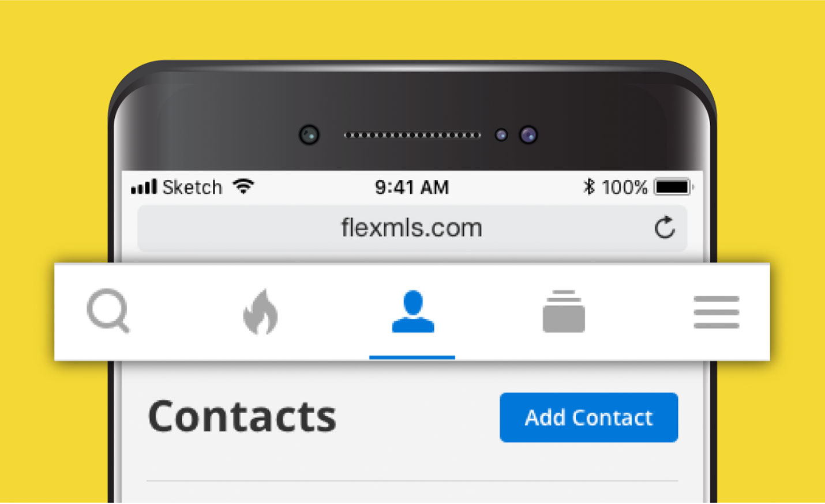Reload the page with the refresh icon

coord(665,228)
